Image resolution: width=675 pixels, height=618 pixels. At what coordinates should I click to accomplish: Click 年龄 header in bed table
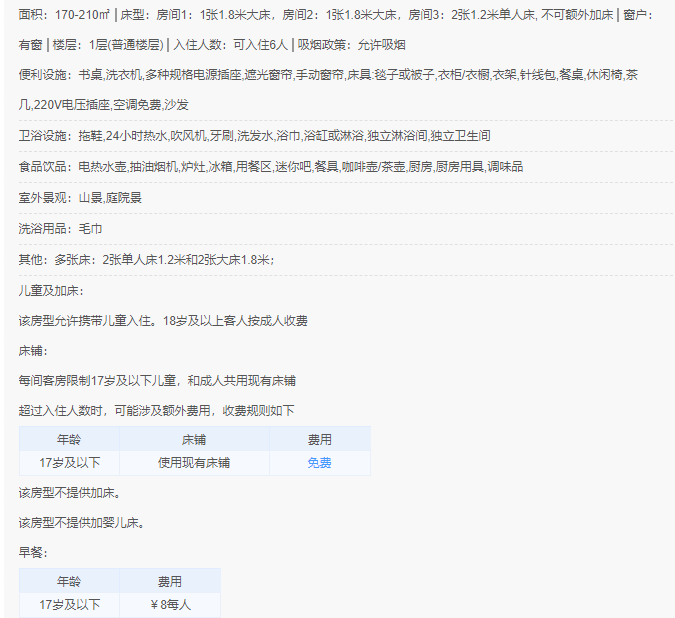coord(69,439)
